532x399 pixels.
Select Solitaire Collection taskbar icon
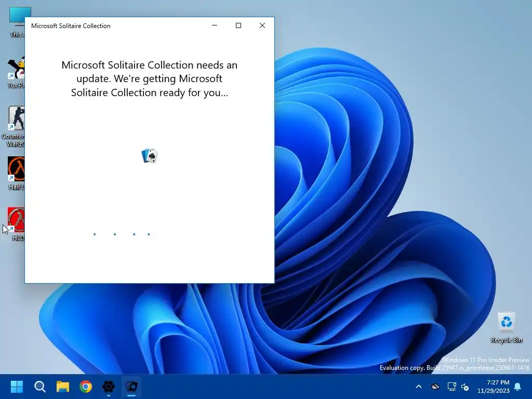[x=131, y=387]
